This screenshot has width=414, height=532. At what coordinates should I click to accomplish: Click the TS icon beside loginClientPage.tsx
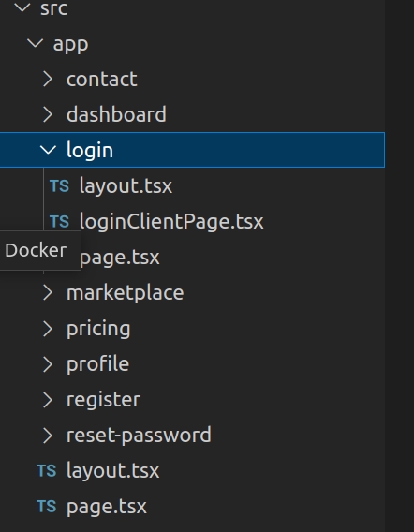click(59, 222)
